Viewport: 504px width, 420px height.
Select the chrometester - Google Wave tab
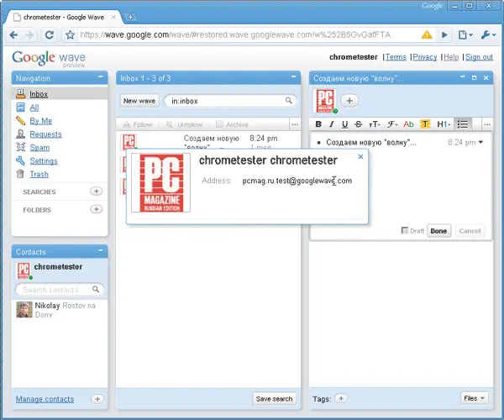tap(64, 18)
